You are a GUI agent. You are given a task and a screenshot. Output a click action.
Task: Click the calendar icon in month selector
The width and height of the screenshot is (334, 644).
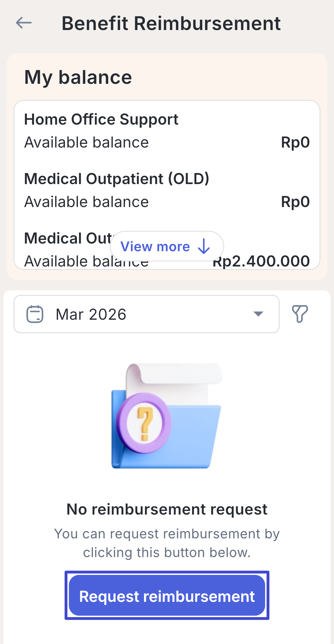(x=35, y=314)
